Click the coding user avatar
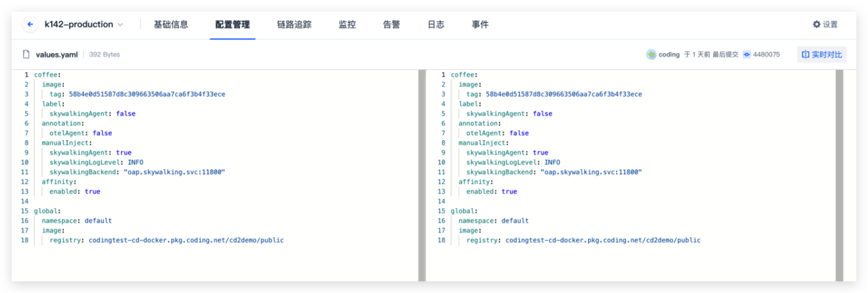The width and height of the screenshot is (868, 293). [651, 54]
